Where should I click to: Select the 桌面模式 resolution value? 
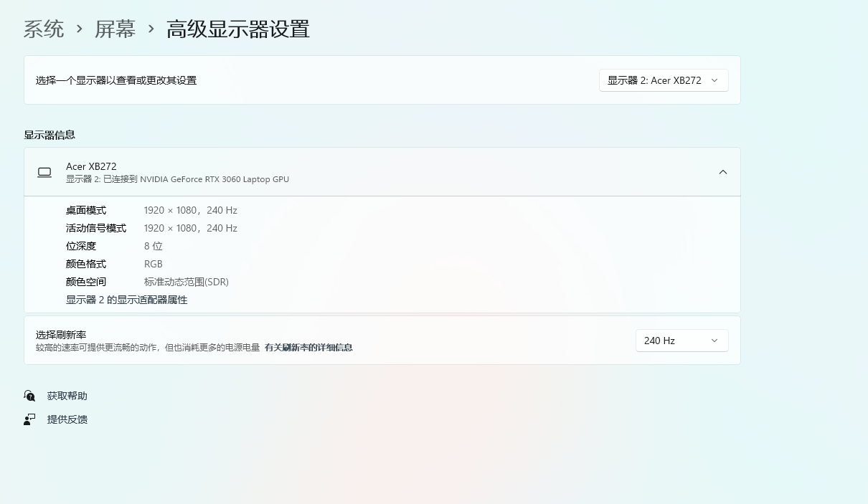[x=190, y=210]
